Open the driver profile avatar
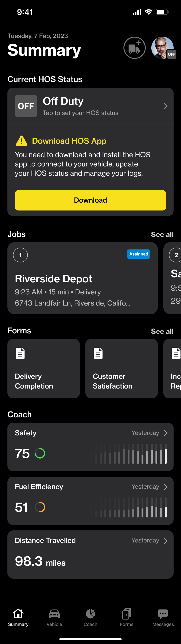The height and width of the screenshot is (644, 181). (x=162, y=48)
